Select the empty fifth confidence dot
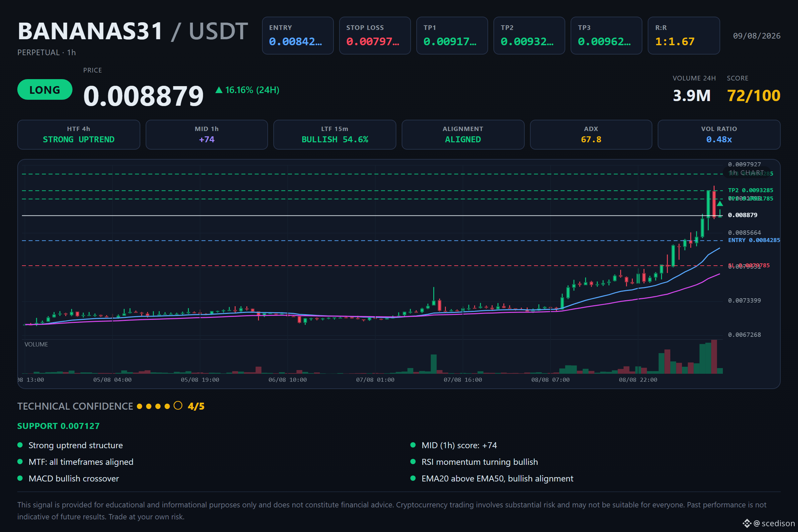Image resolution: width=798 pixels, height=532 pixels. coord(178,405)
